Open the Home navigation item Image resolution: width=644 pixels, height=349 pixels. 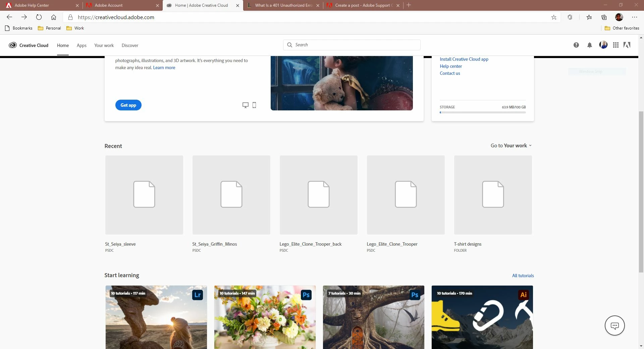point(63,45)
